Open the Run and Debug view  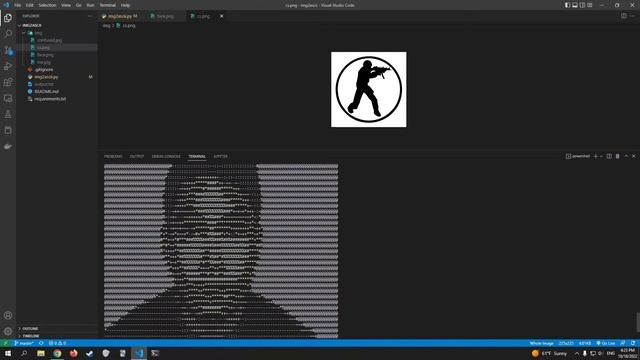8,66
